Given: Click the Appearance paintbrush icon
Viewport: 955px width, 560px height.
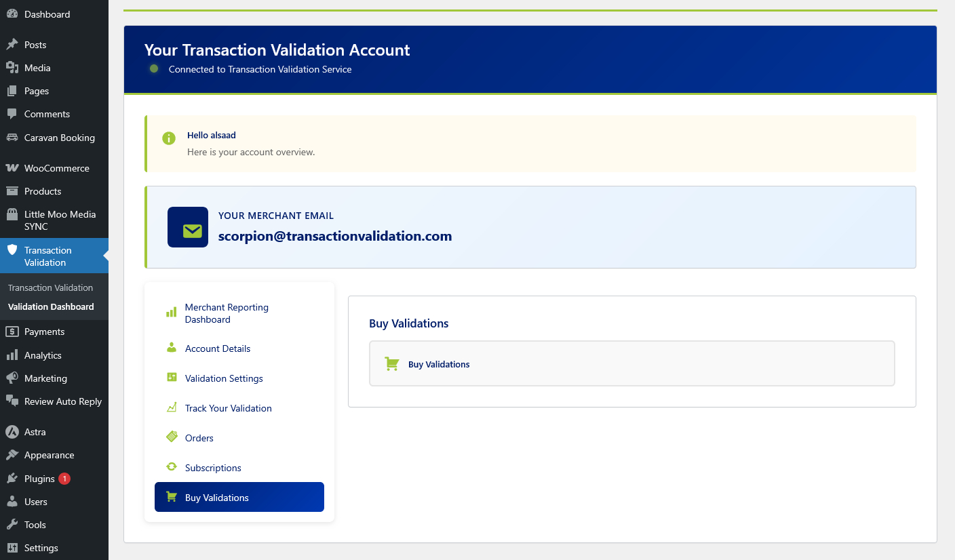Looking at the screenshot, I should pos(12,455).
